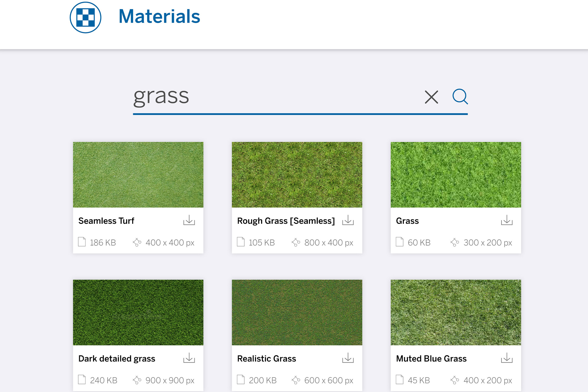Click the 45 KB file size

[x=419, y=380]
